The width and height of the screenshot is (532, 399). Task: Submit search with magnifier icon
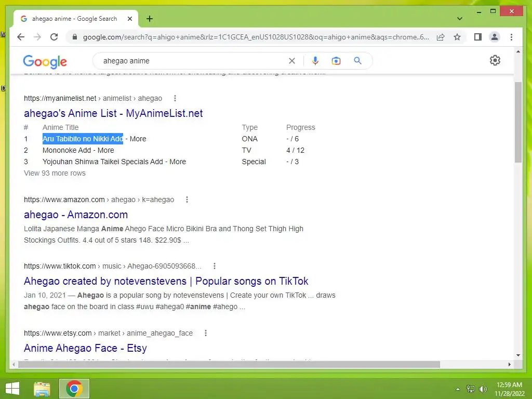357,61
